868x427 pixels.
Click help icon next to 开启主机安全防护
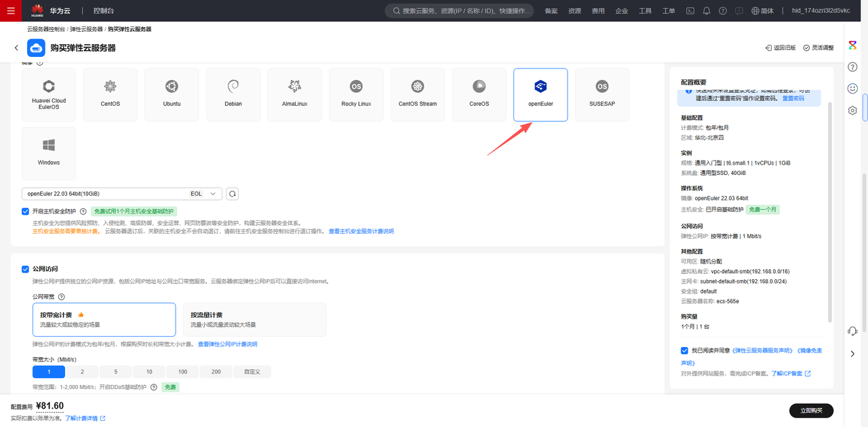[x=83, y=211]
